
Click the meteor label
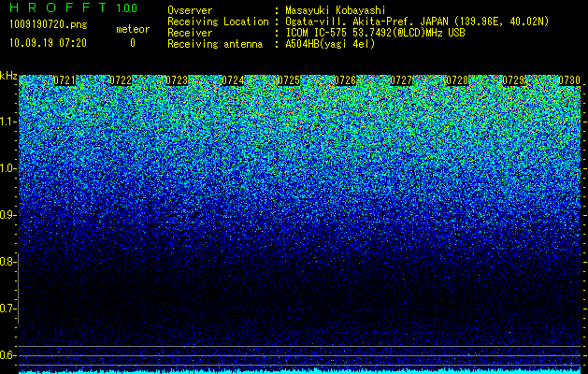click(x=133, y=29)
